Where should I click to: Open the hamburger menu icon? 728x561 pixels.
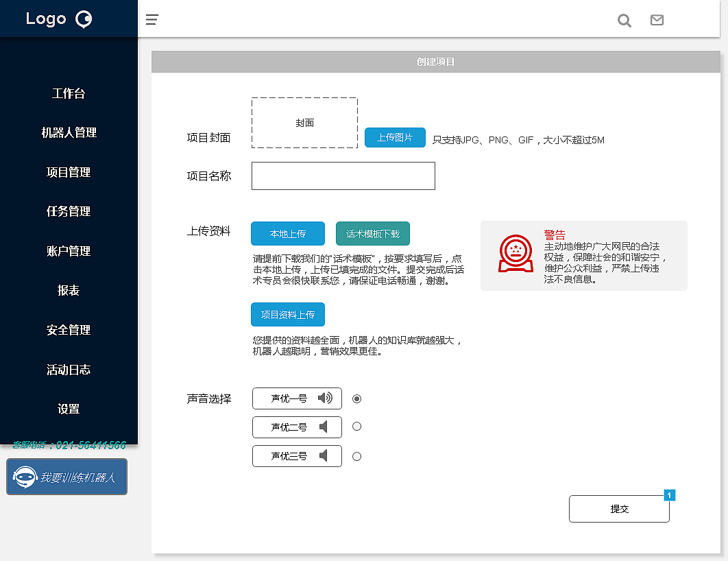coord(151,19)
